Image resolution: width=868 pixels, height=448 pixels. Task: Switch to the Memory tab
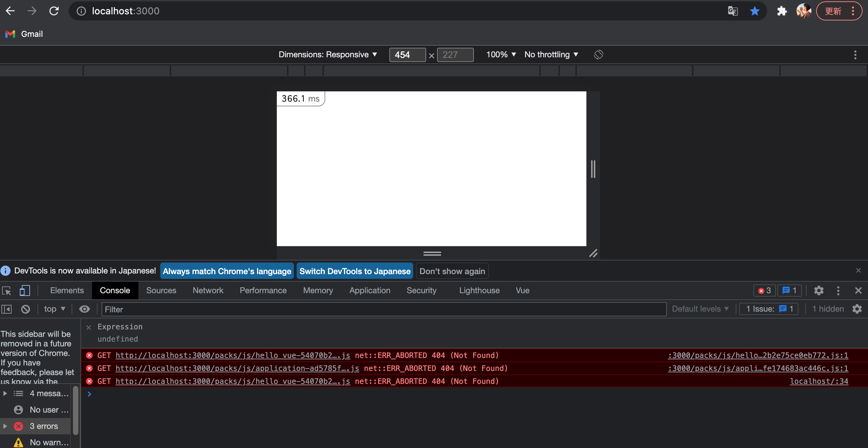tap(318, 290)
